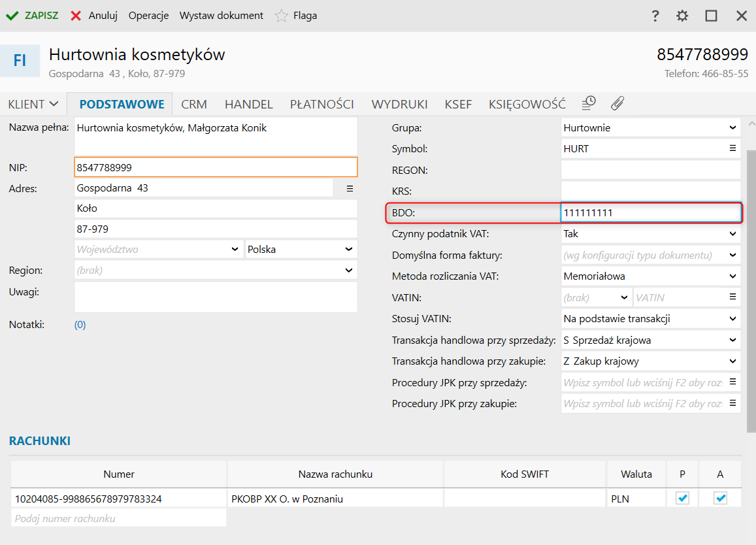Click the Symbol field list icon
The image size is (756, 545).
pos(732,149)
